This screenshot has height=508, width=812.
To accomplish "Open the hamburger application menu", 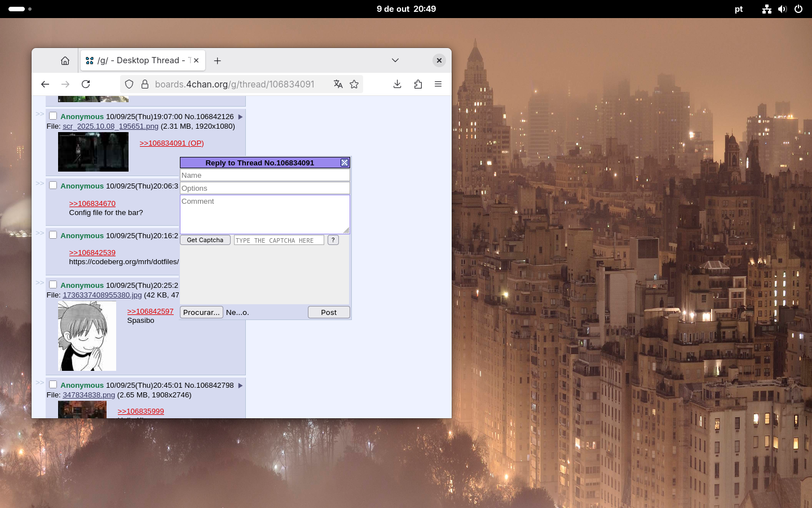I will click(x=438, y=84).
